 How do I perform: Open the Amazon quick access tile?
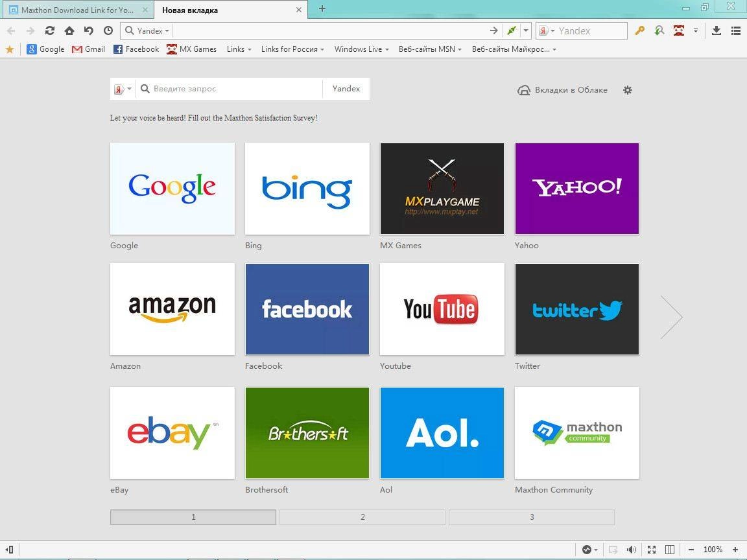pyautogui.click(x=172, y=309)
